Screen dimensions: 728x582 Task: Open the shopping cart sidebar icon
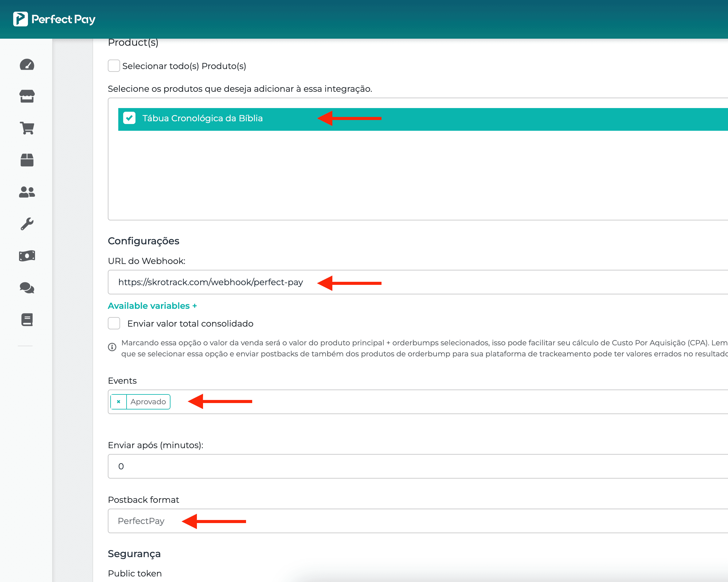(x=27, y=128)
